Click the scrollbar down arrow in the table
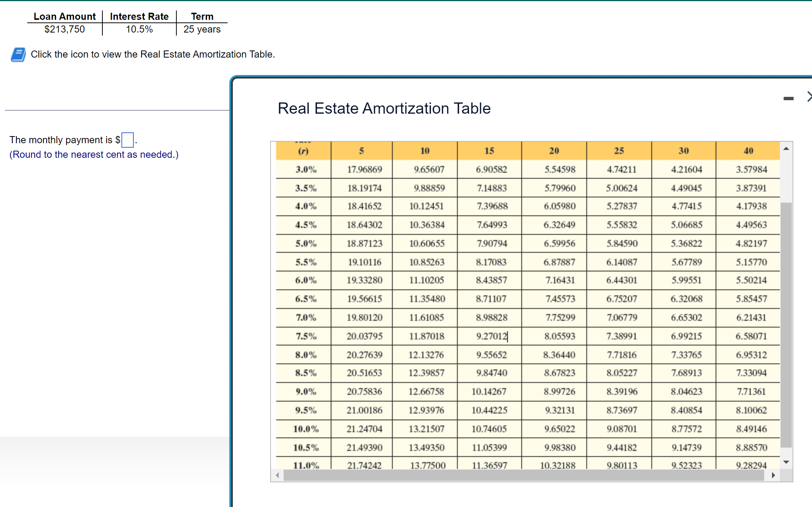 786,462
